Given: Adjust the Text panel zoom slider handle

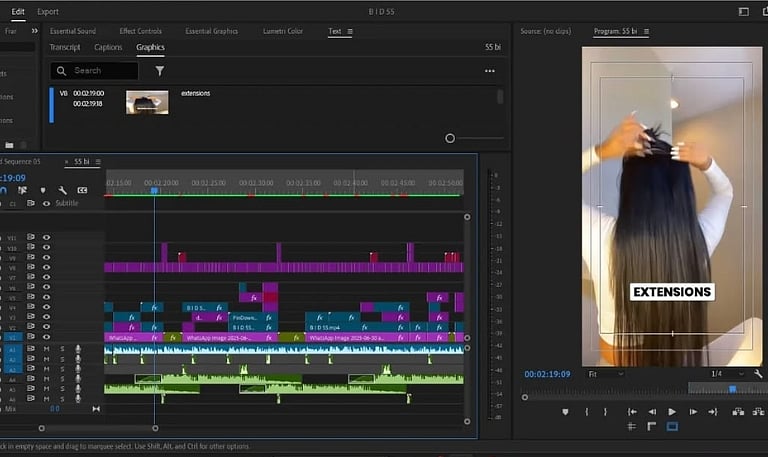Looking at the screenshot, I should tap(450, 139).
